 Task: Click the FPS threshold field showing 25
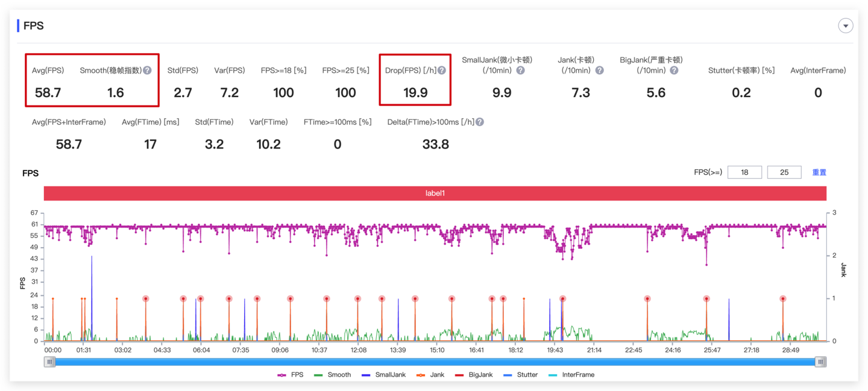coord(784,172)
